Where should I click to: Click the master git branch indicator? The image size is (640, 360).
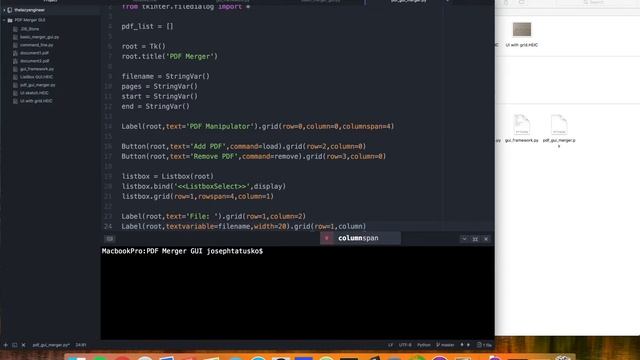(445, 345)
